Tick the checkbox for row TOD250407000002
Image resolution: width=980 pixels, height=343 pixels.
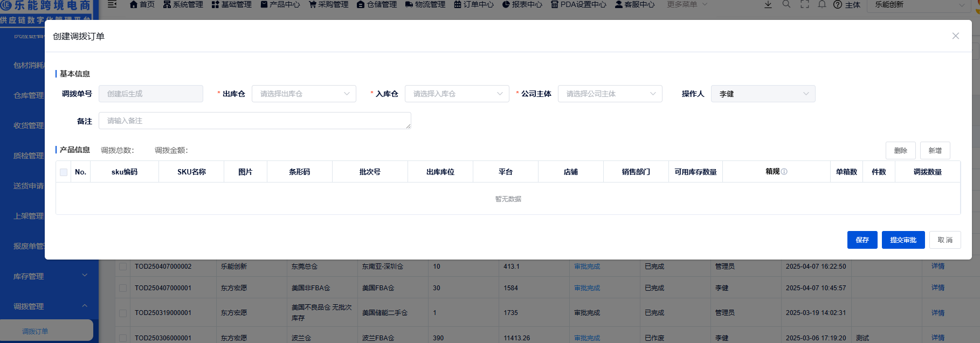tap(123, 267)
